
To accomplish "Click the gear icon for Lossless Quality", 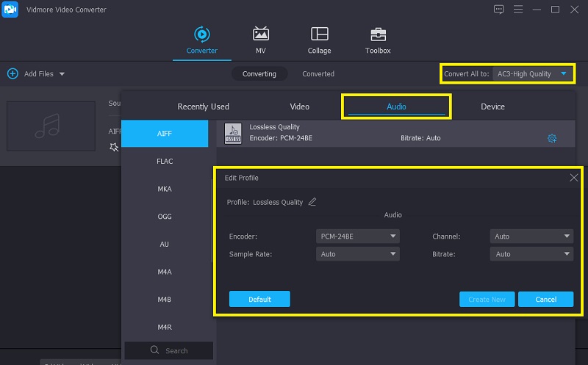I will [x=552, y=138].
